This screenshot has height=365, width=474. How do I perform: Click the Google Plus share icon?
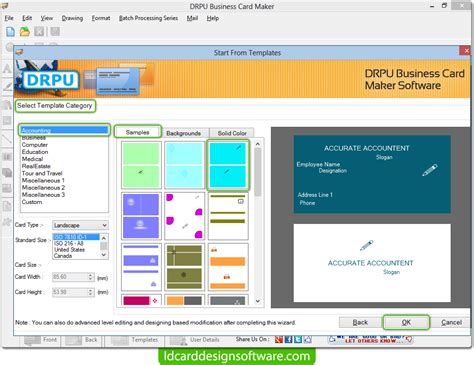point(279,339)
